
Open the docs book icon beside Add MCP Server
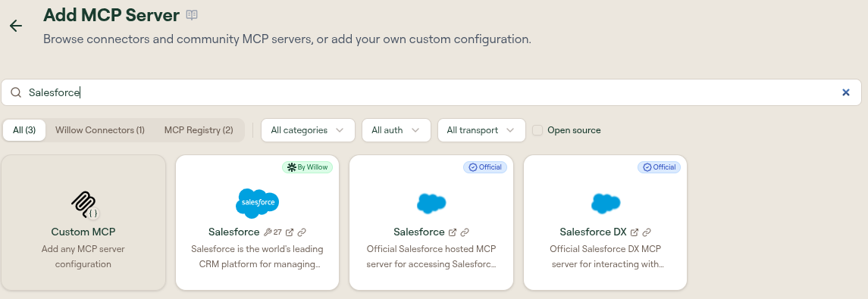pyautogui.click(x=192, y=15)
